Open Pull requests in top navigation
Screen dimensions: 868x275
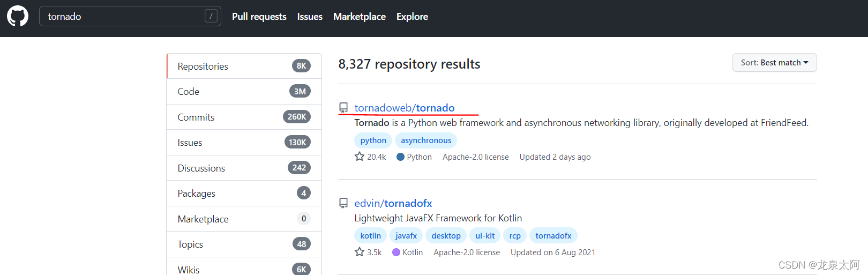click(259, 17)
